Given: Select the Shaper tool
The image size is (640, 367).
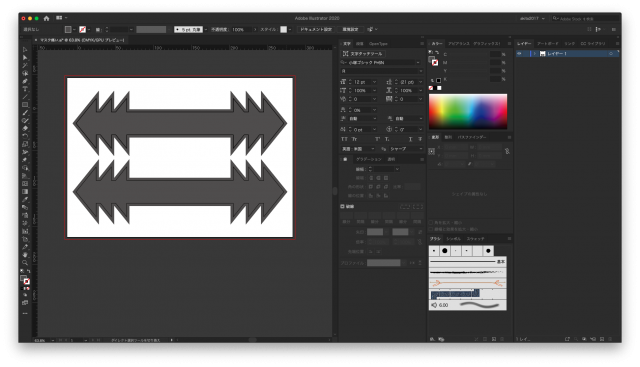Looking at the screenshot, I should point(25,120).
